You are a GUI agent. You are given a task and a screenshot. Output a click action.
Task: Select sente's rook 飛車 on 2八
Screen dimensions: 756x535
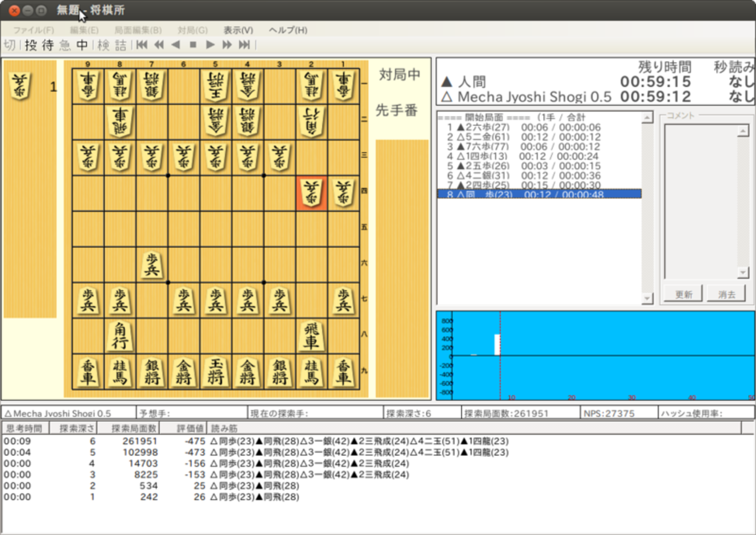(x=312, y=336)
